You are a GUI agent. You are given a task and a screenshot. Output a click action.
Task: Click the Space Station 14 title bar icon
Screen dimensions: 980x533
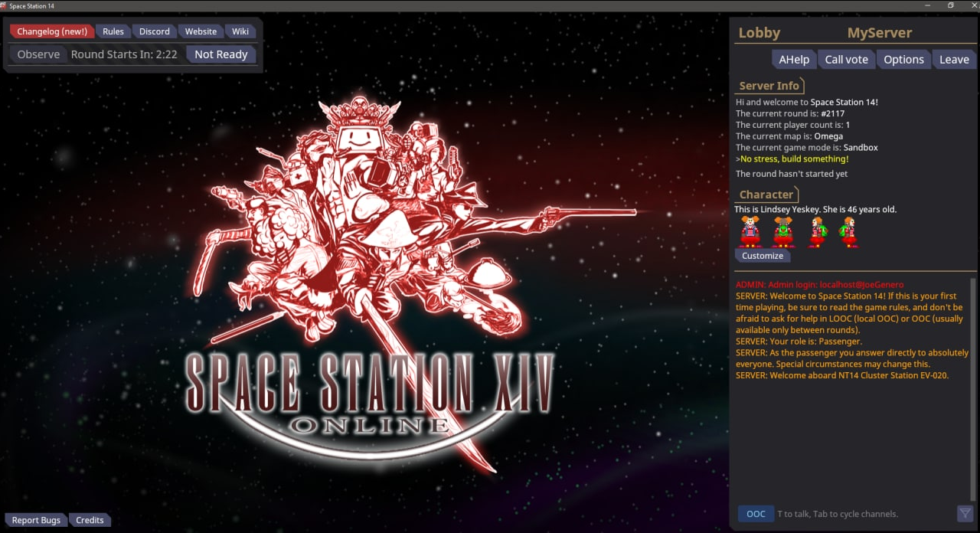5,5
